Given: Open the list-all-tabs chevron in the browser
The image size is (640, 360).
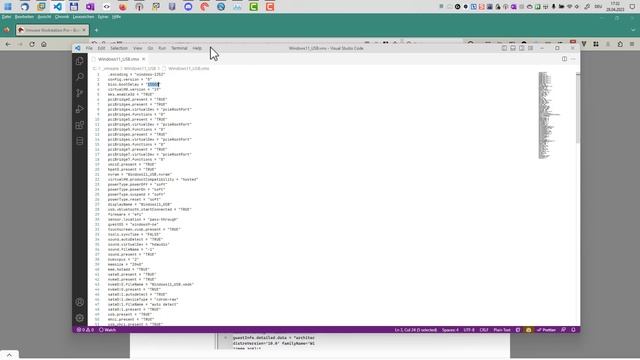Looking at the screenshot, I should tap(633, 30).
